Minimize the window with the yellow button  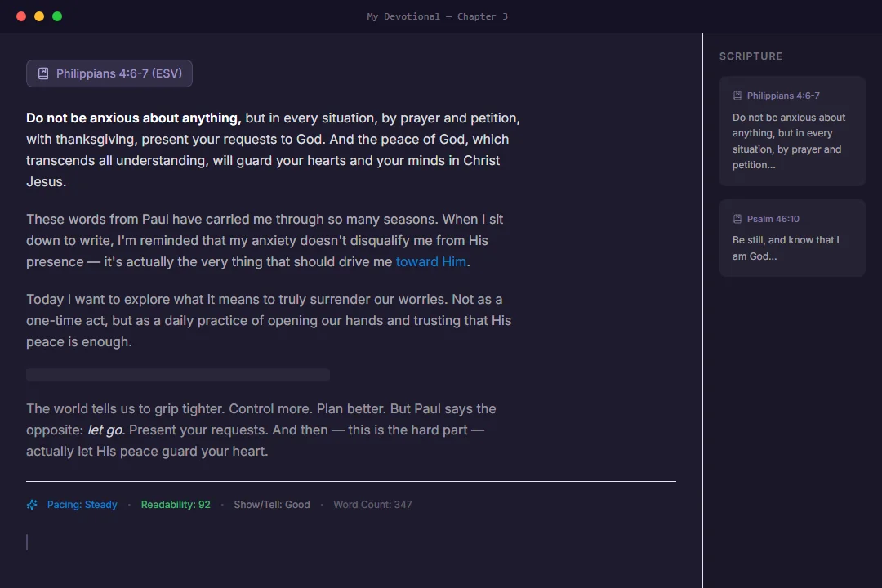[39, 16]
